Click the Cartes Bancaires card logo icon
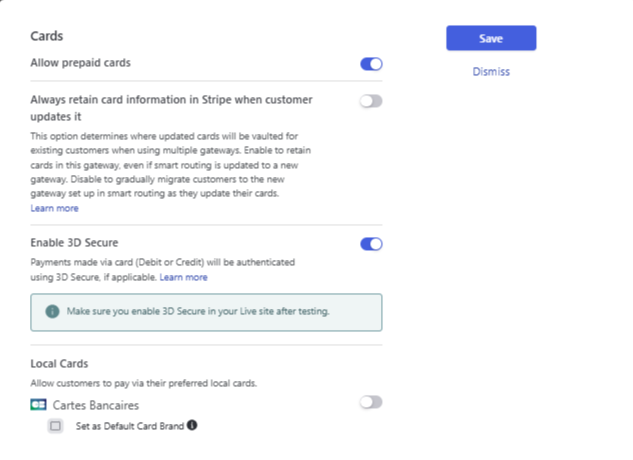This screenshot has width=633, height=460. coord(38,404)
